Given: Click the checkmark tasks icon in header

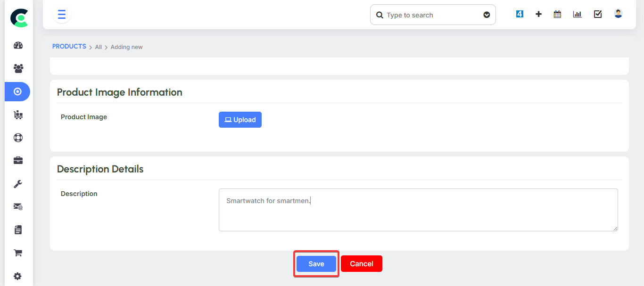Looking at the screenshot, I should [598, 14].
